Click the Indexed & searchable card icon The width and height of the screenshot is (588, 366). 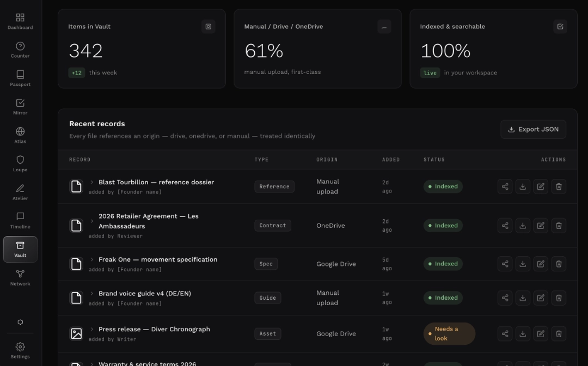[560, 27]
